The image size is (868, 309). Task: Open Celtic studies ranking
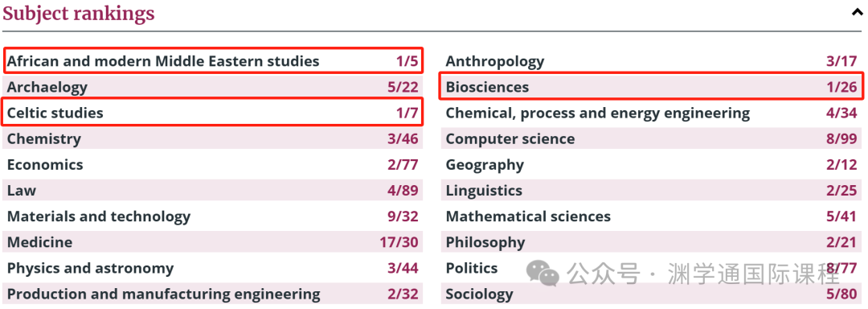[x=213, y=113]
